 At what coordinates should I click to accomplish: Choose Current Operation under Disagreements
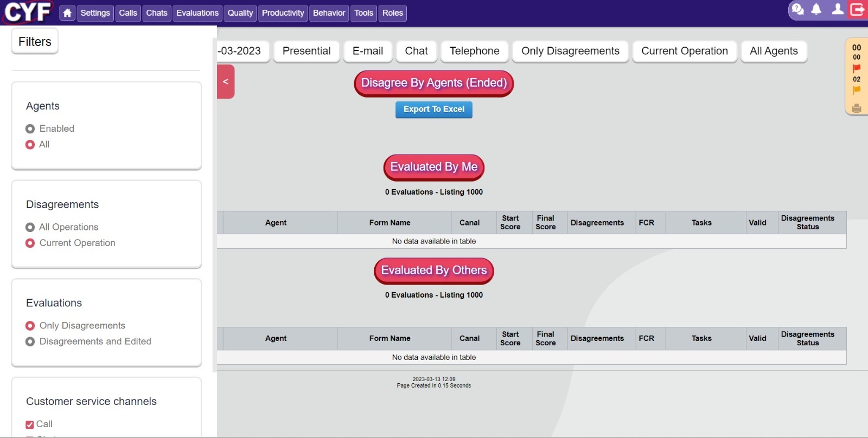pos(30,243)
